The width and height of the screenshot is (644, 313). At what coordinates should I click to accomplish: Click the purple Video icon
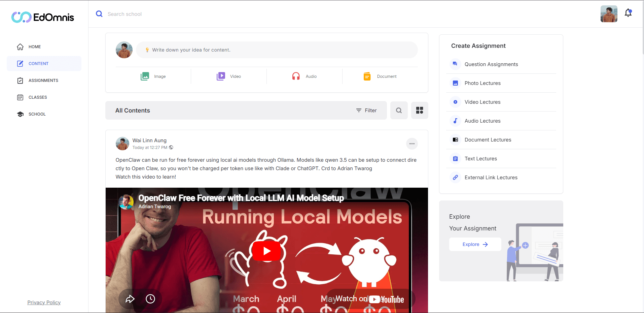pos(221,76)
